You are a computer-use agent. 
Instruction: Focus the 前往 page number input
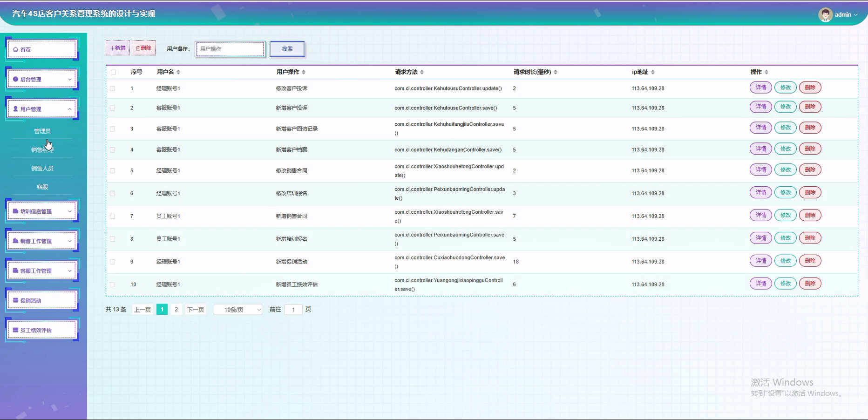293,310
